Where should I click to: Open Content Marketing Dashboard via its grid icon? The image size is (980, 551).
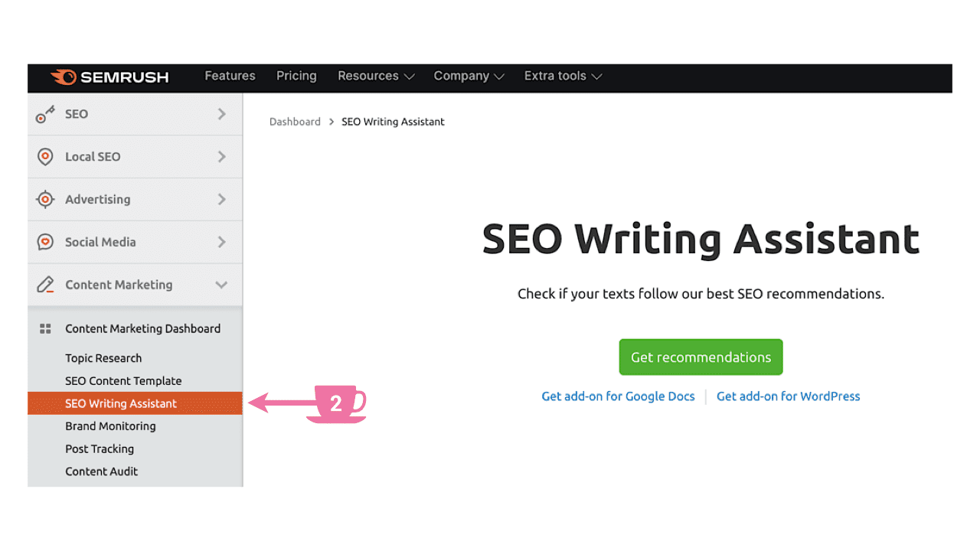pos(45,328)
